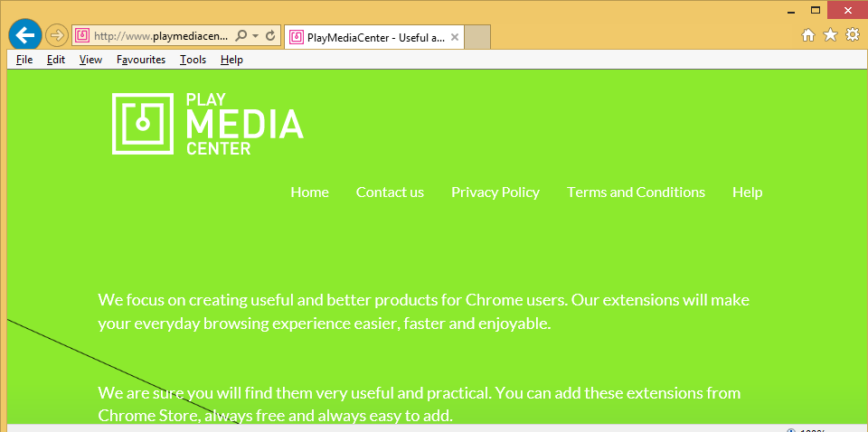Open the Home icon in IE toolbar

[x=808, y=35]
